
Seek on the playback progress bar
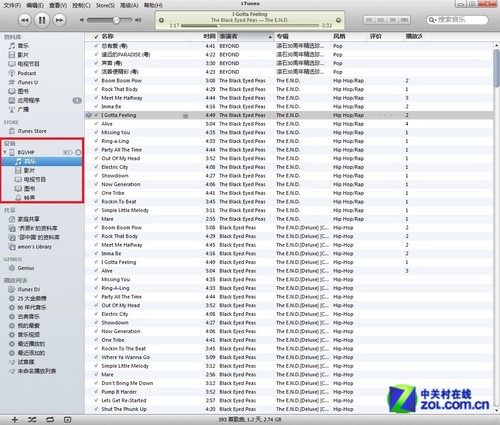(250, 25)
